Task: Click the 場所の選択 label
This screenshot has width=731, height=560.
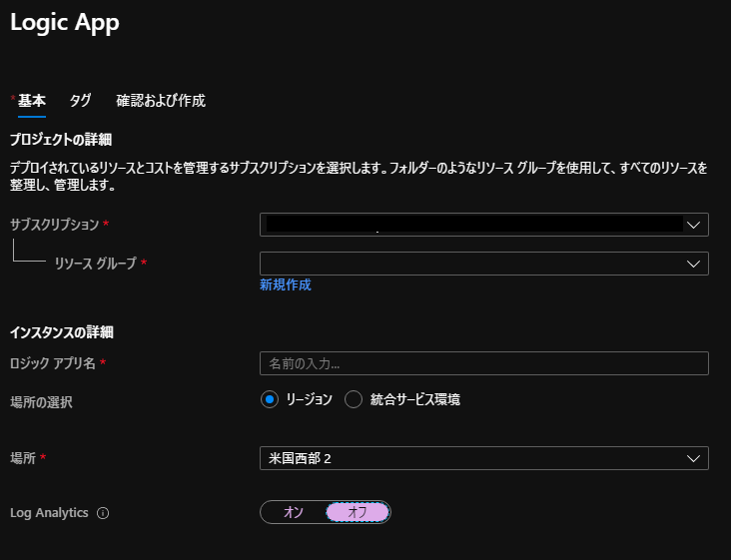Action: click(42, 402)
